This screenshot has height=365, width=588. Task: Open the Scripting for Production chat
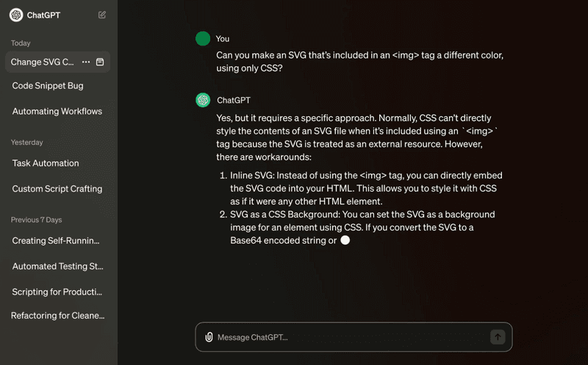pos(57,292)
